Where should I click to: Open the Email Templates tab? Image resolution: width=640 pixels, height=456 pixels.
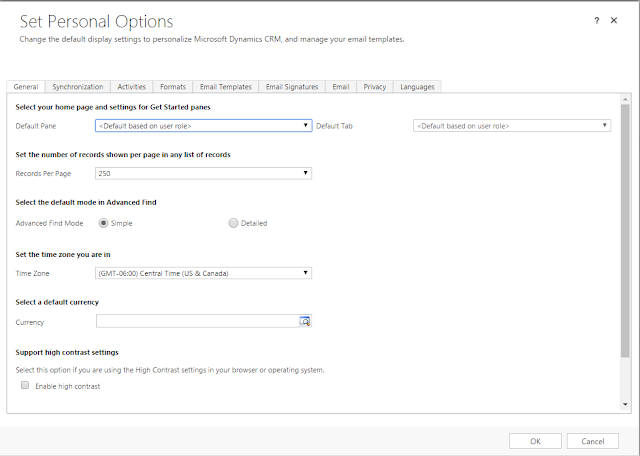[226, 87]
